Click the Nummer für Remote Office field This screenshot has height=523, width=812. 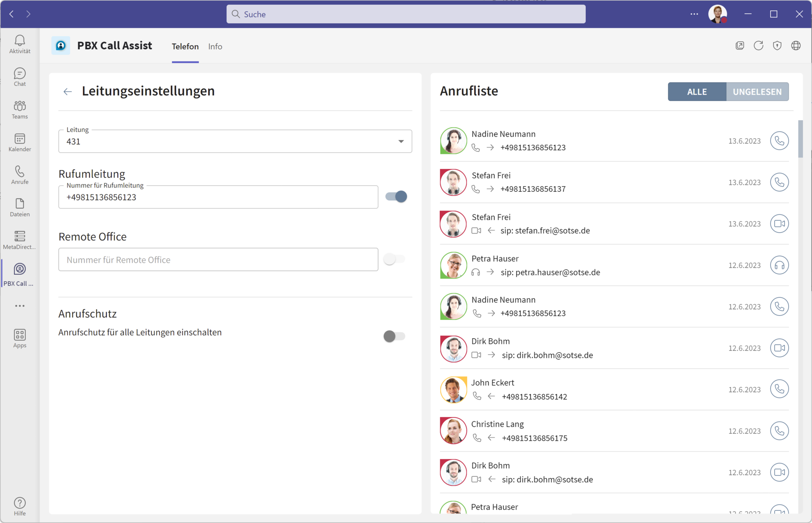[218, 260]
